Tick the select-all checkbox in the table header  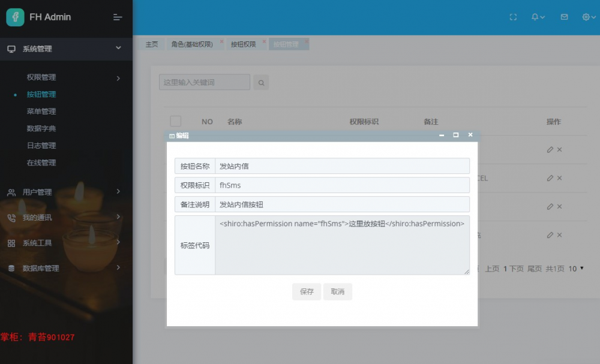(175, 121)
